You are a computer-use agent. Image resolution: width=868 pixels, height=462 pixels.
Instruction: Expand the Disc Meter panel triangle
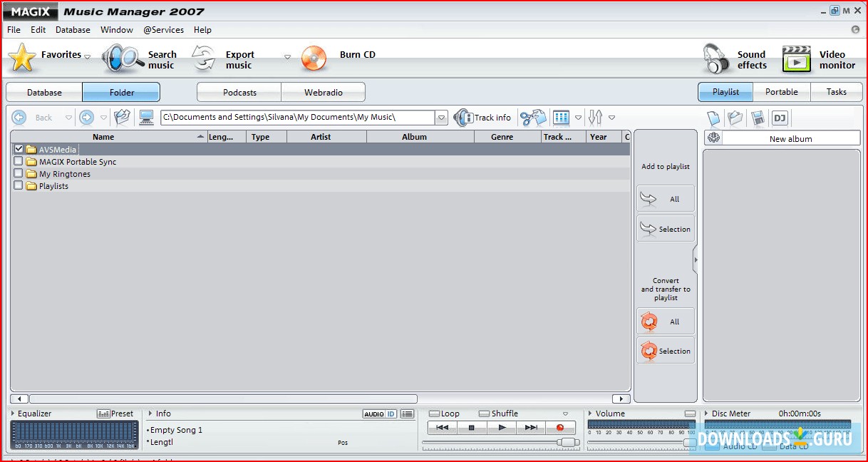pyautogui.click(x=706, y=414)
